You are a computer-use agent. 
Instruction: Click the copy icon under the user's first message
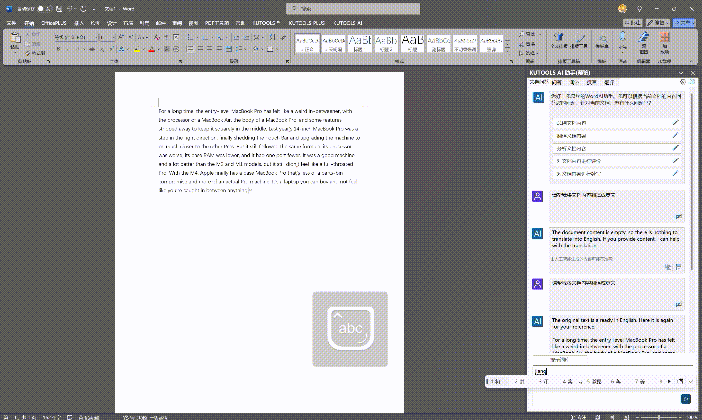679,215
